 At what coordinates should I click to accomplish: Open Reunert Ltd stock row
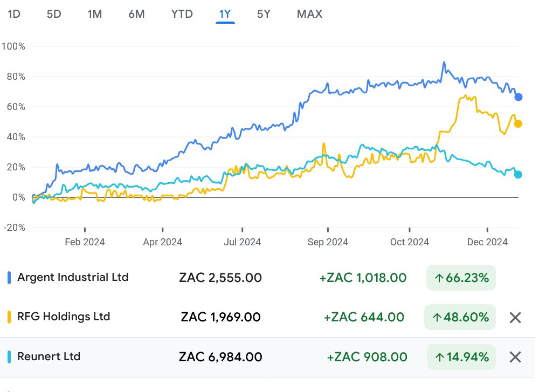click(x=267, y=357)
